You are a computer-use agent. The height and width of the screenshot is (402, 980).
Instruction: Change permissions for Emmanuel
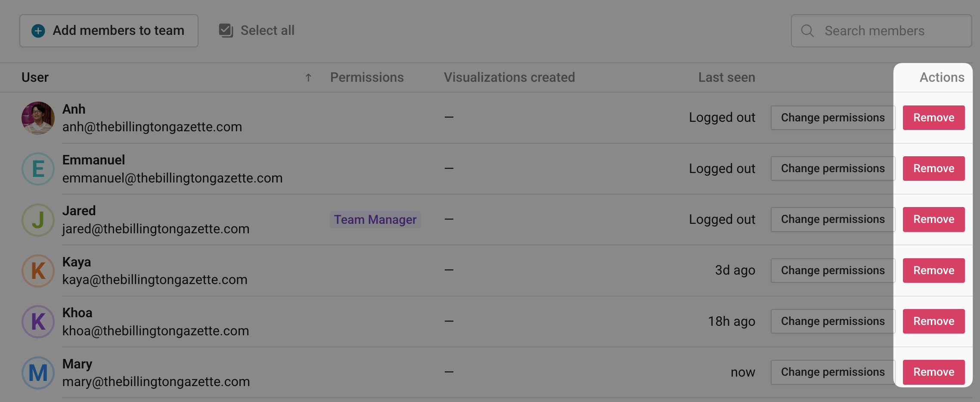click(832, 168)
